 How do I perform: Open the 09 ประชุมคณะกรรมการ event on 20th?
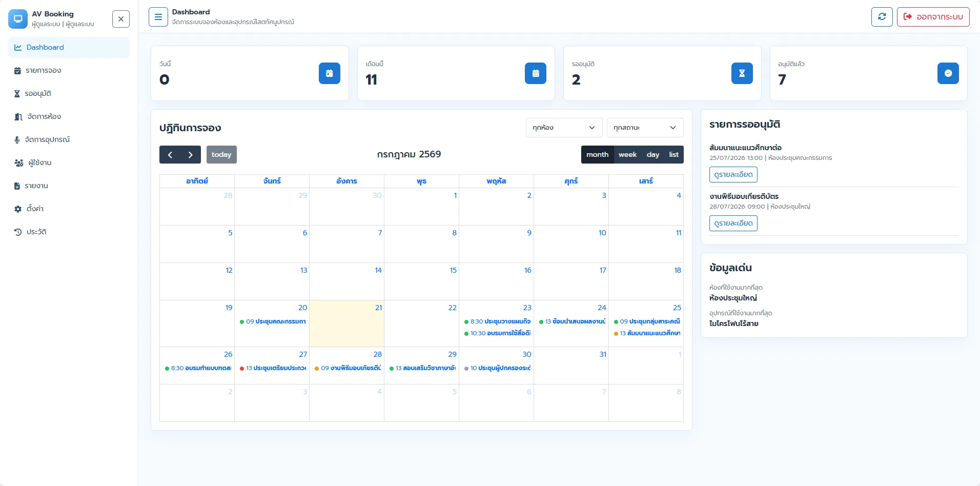pyautogui.click(x=272, y=321)
